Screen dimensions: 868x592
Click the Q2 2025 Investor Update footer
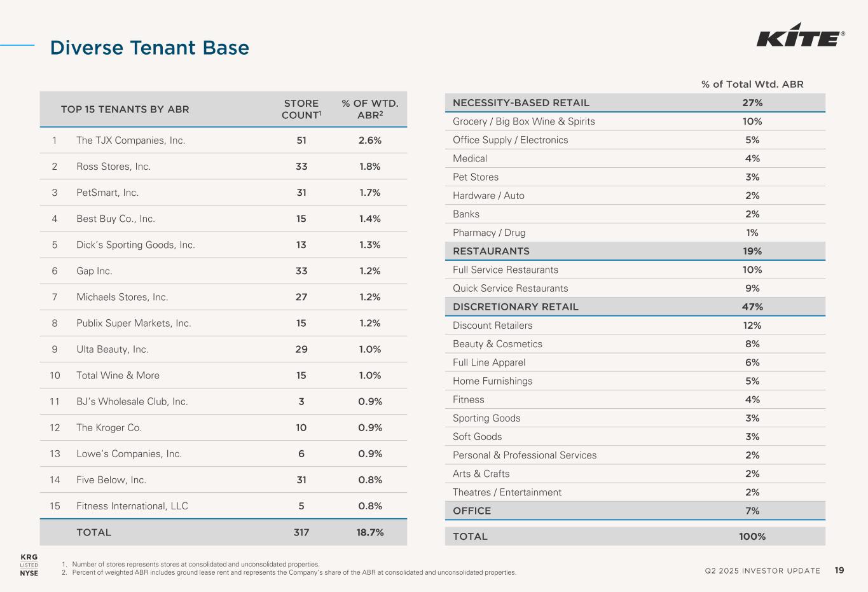pyautogui.click(x=762, y=571)
